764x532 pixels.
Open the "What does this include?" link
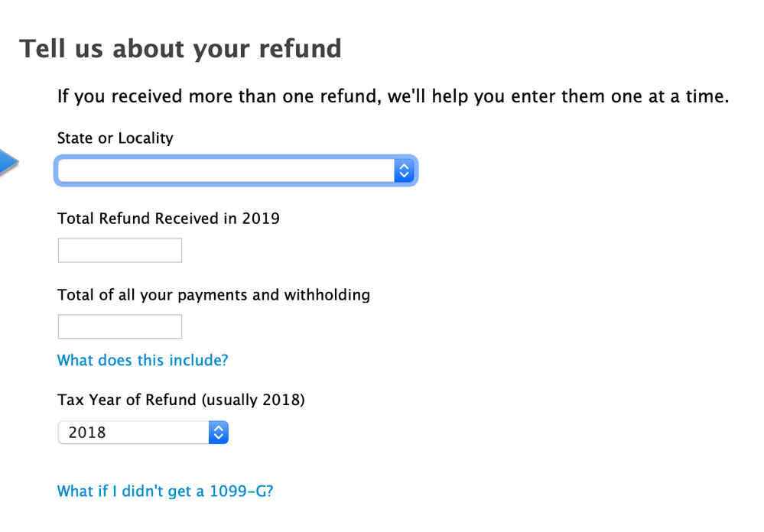pos(143,360)
